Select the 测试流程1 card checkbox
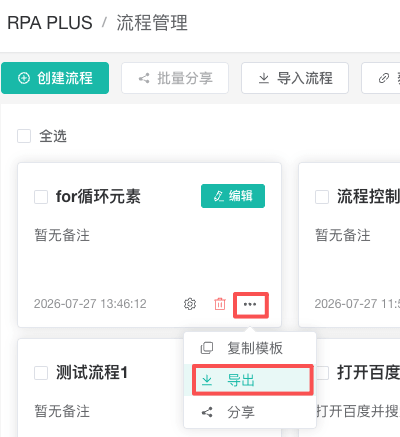400x437 pixels. pyautogui.click(x=41, y=373)
